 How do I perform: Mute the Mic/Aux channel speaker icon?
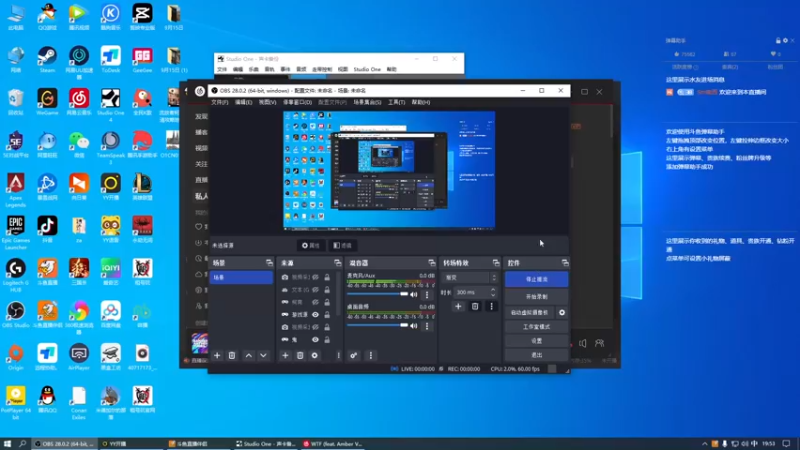pyautogui.click(x=414, y=294)
